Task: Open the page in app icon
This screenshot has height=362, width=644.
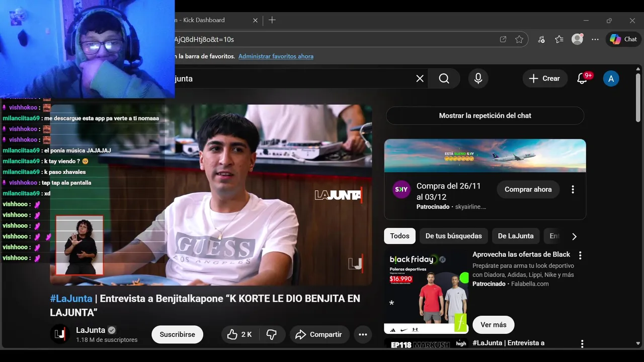Action: click(503, 39)
